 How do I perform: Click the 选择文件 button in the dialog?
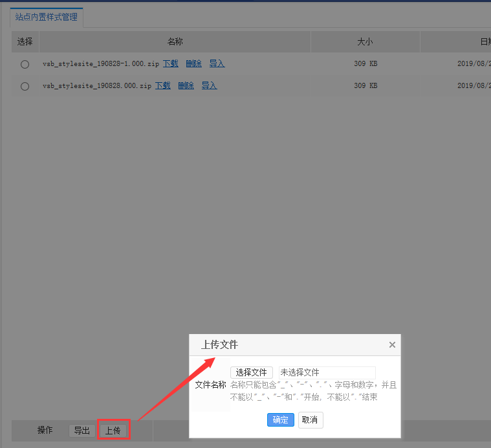[x=251, y=373]
